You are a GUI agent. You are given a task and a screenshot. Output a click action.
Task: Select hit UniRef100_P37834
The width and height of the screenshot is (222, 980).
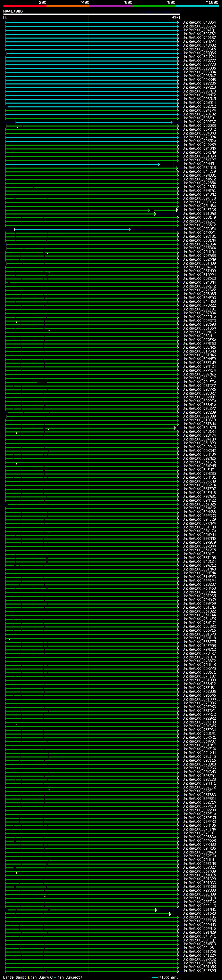pyautogui.click(x=199, y=314)
